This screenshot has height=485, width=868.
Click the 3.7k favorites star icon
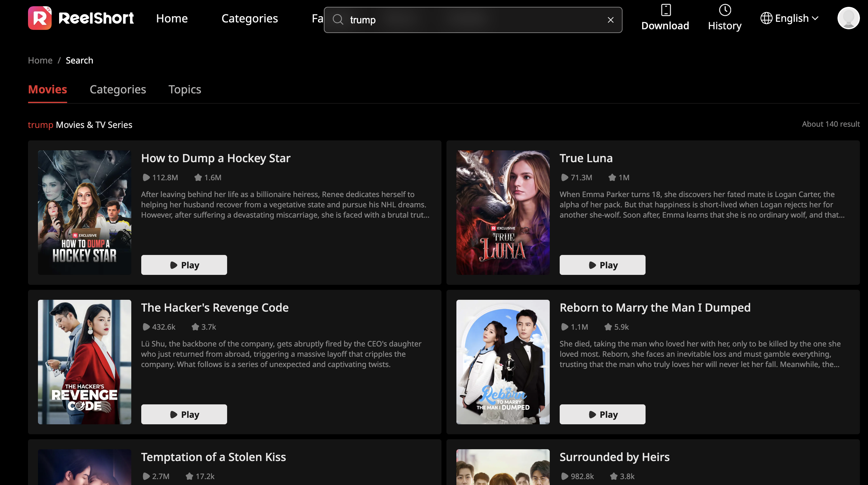[x=195, y=327]
